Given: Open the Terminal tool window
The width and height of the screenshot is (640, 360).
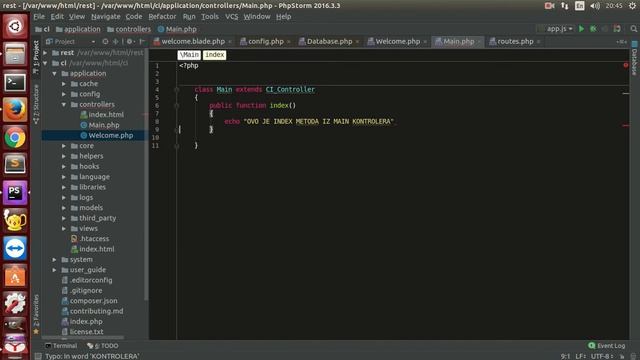Looking at the screenshot, I should coord(60,346).
